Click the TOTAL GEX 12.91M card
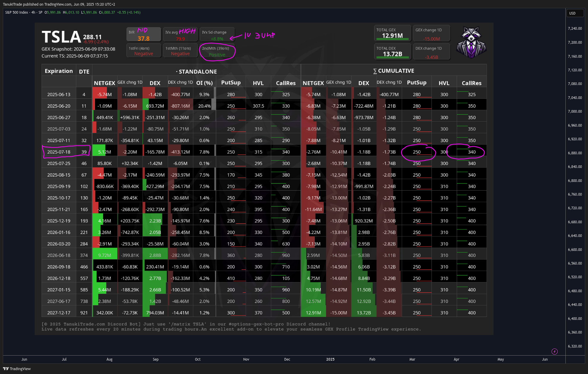588x374 pixels. [393, 33]
